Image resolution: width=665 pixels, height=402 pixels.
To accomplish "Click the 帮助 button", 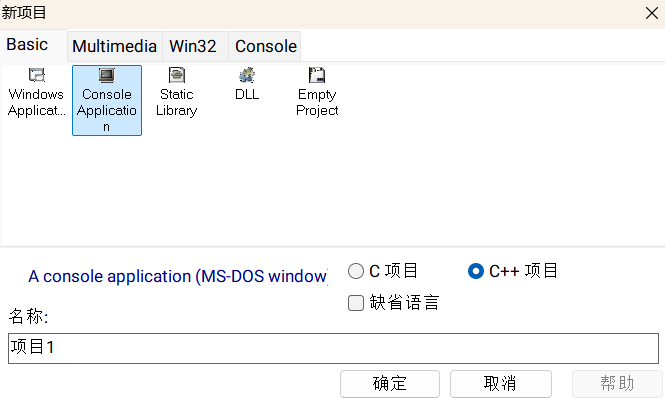I will pyautogui.click(x=617, y=384).
